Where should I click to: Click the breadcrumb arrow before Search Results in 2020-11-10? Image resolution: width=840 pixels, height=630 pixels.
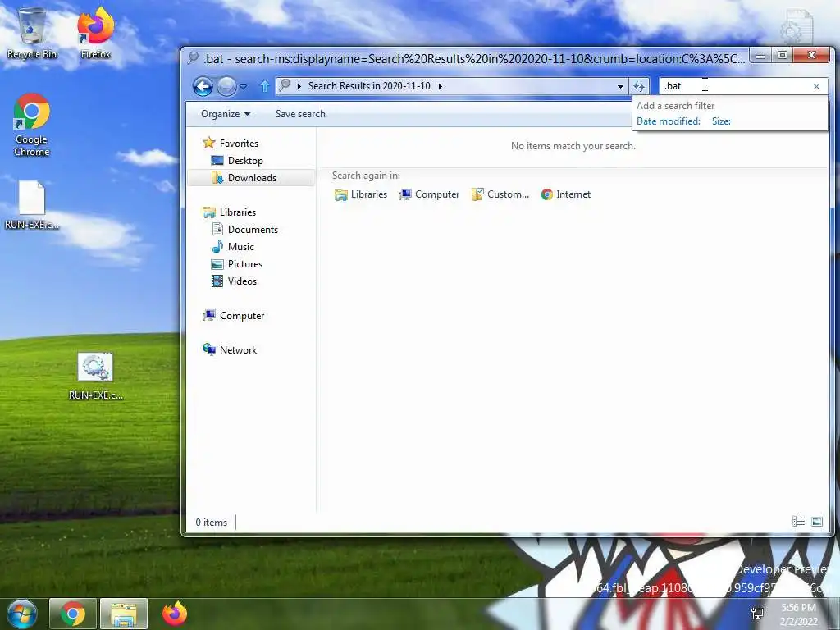(299, 86)
